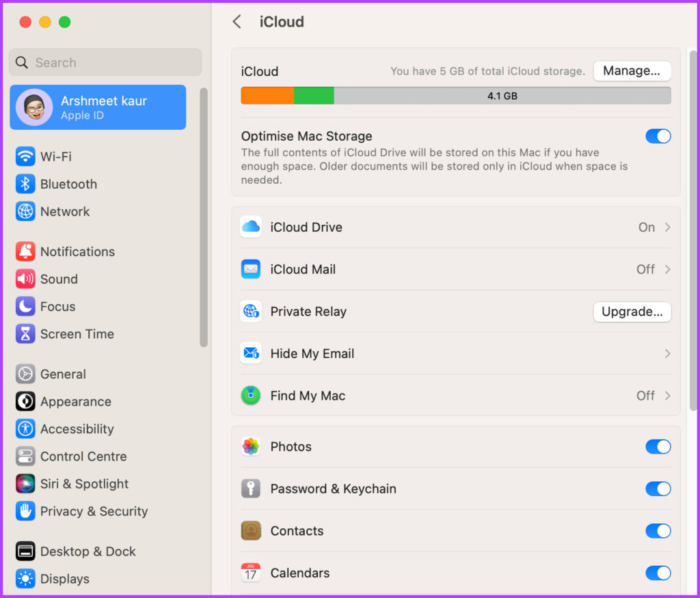Viewport: 700px width, 598px height.
Task: Click the Siri & Spotlight icon
Action: pyautogui.click(x=25, y=484)
